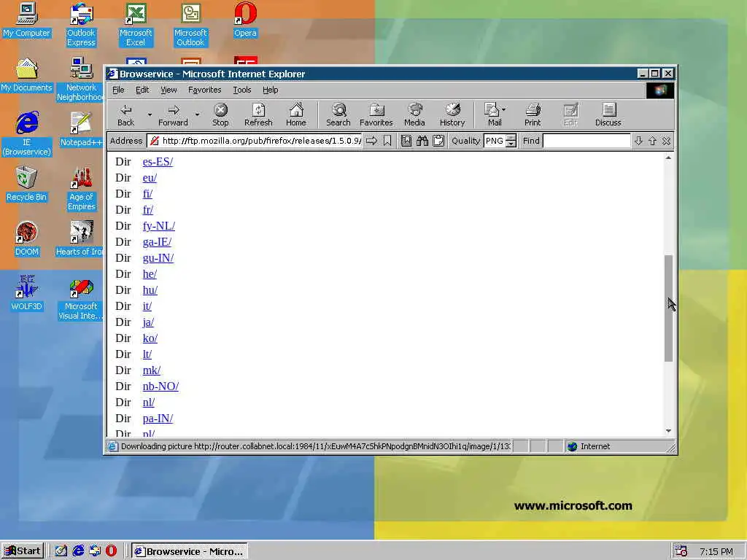This screenshot has width=747, height=560.
Task: Launch Internet Explorer from quick launch
Action: tap(78, 551)
